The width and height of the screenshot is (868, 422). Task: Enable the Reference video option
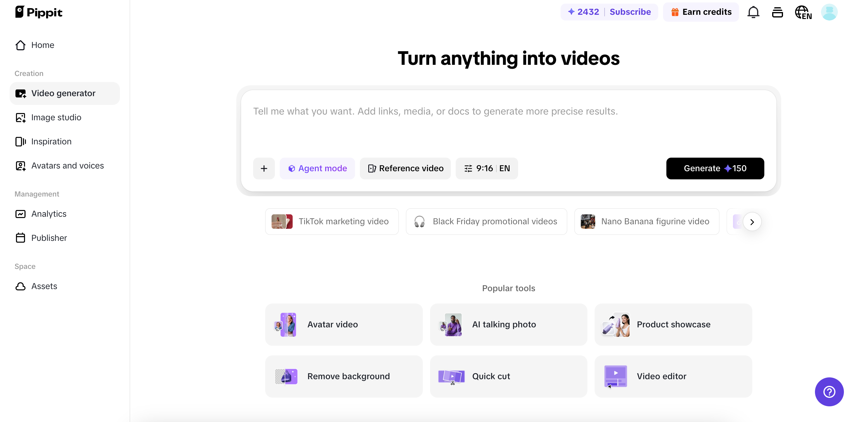(x=405, y=168)
